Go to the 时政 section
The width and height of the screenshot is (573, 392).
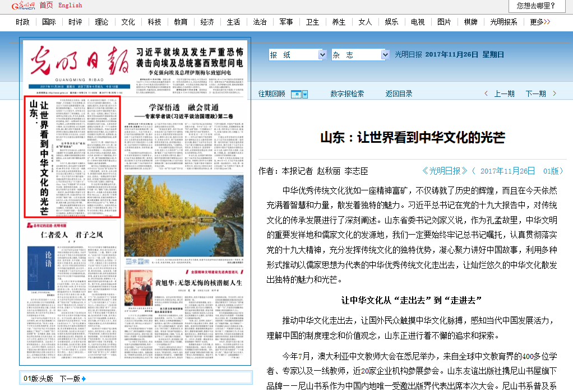(23, 22)
